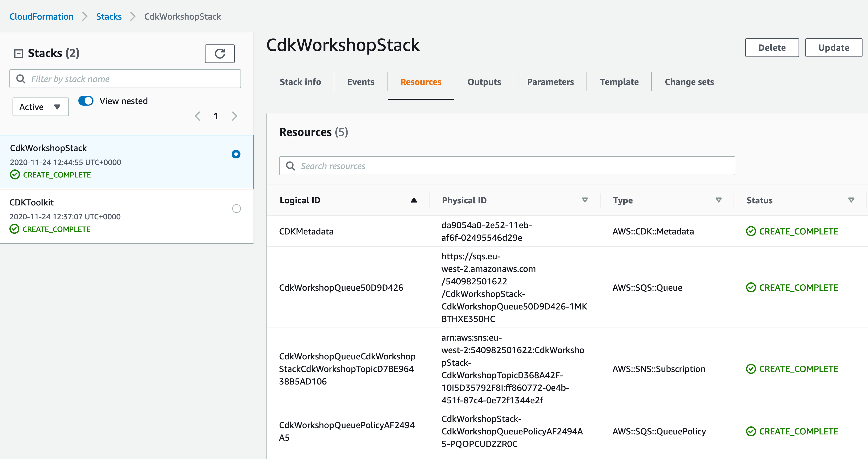Click the CDKMetadata logical ID
Screen dimensions: 868x459
tap(306, 231)
